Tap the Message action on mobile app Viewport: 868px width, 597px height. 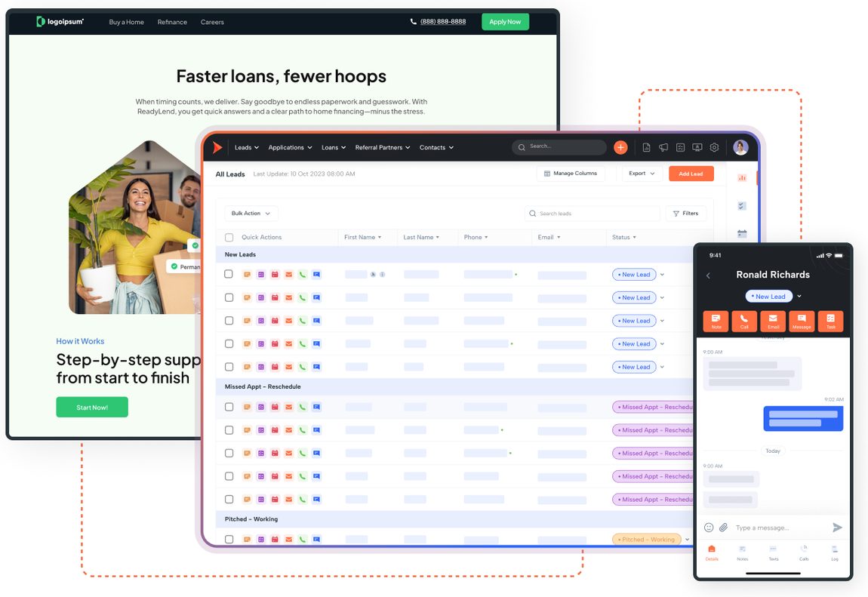802,321
